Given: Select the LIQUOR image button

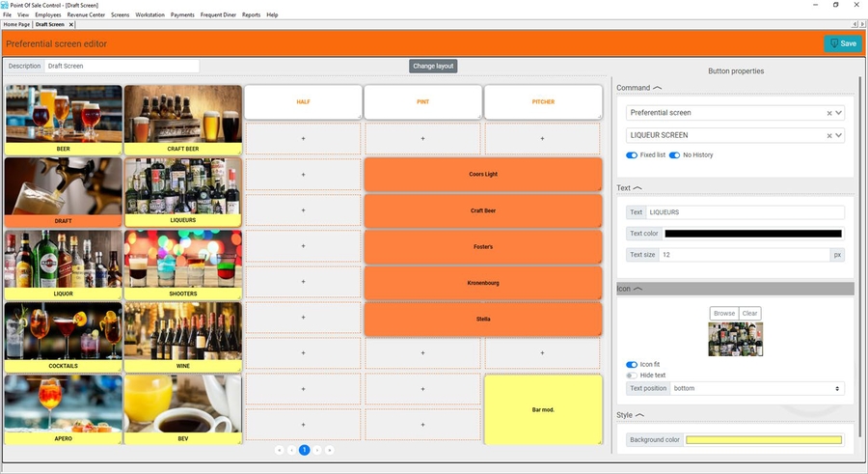Looking at the screenshot, I should click(x=63, y=265).
